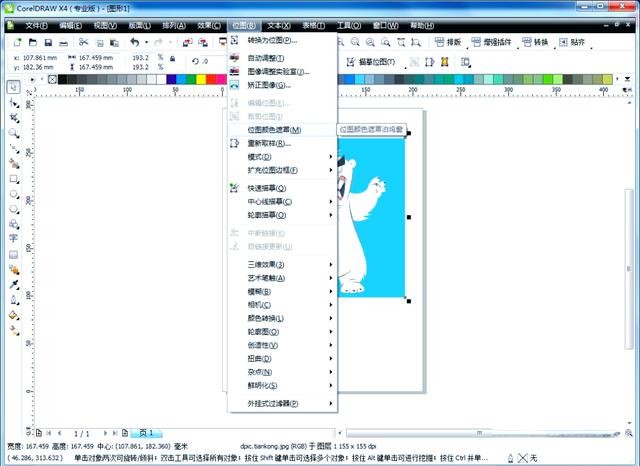Pick the yellow color swatch in palette

coord(201,79)
